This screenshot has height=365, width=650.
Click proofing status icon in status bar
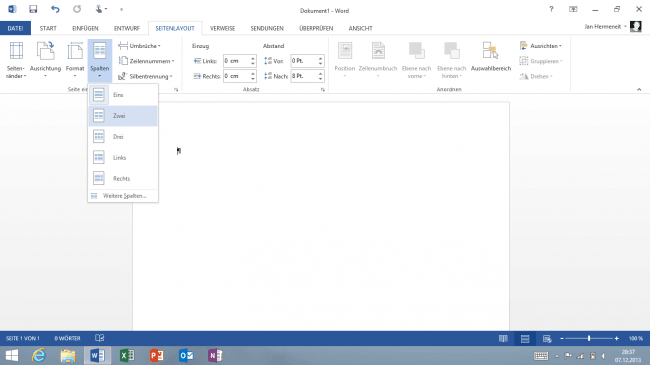[x=99, y=338]
